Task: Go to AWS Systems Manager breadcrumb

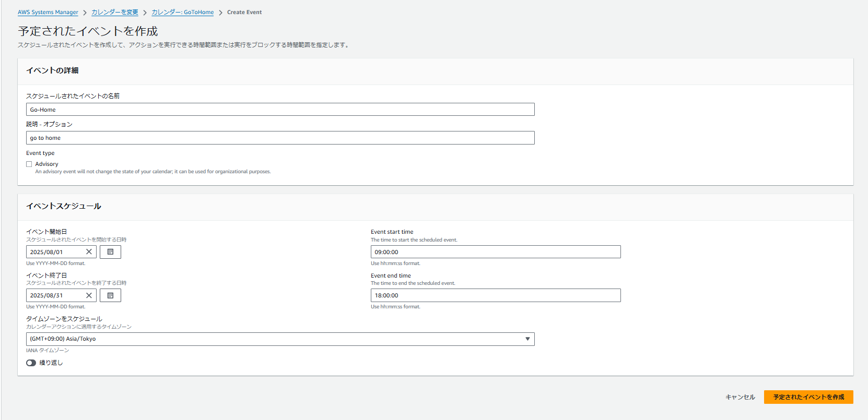Action: coord(48,13)
